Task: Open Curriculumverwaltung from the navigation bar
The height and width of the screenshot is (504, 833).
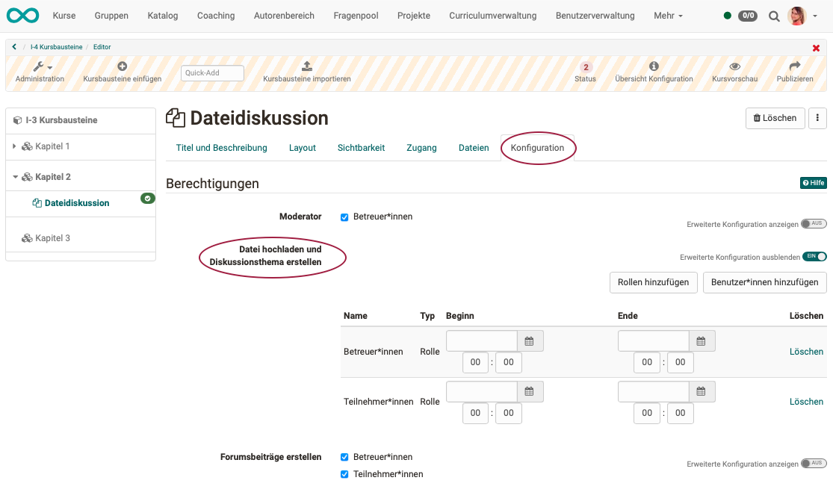Action: (x=492, y=15)
